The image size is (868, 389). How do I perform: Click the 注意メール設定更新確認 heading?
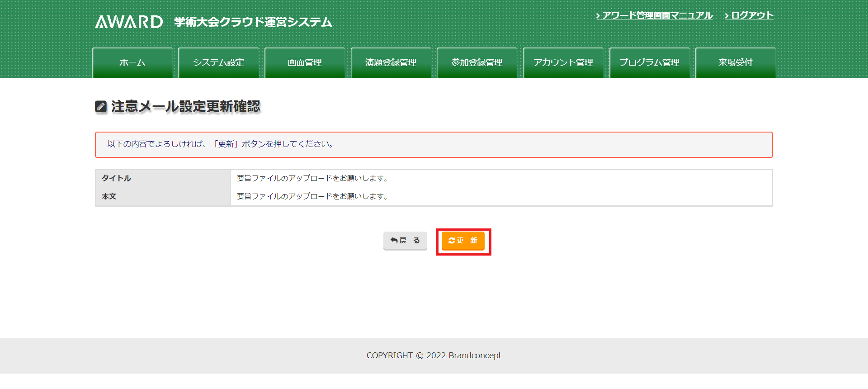click(x=186, y=107)
